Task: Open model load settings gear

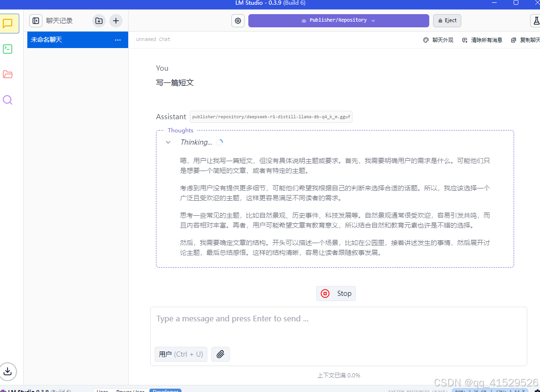Action: [x=237, y=21]
